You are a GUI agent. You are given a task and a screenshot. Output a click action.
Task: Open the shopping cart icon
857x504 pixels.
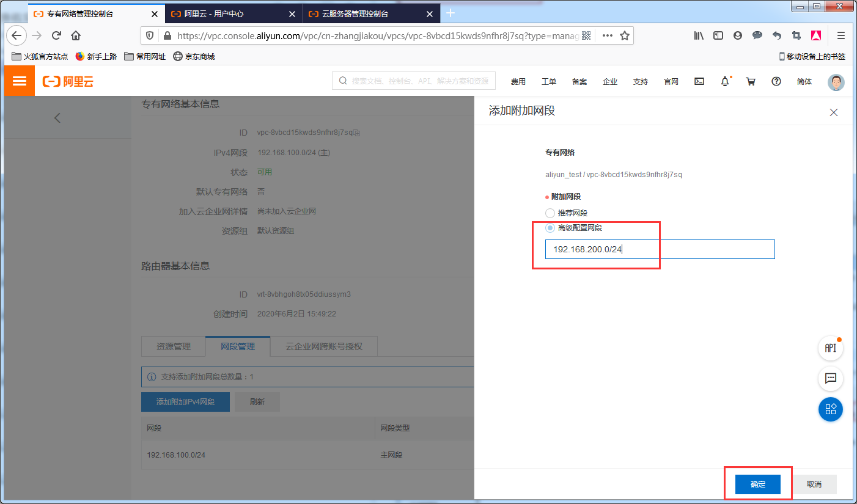pyautogui.click(x=751, y=81)
